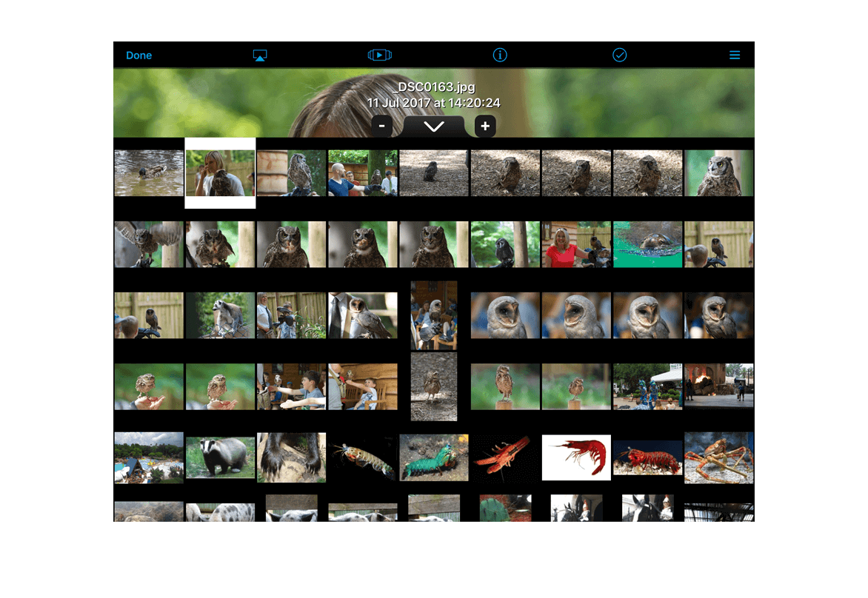Select the red shrimp on white background thumbnail
Image resolution: width=868 pixels, height=598 pixels.
pos(576,457)
